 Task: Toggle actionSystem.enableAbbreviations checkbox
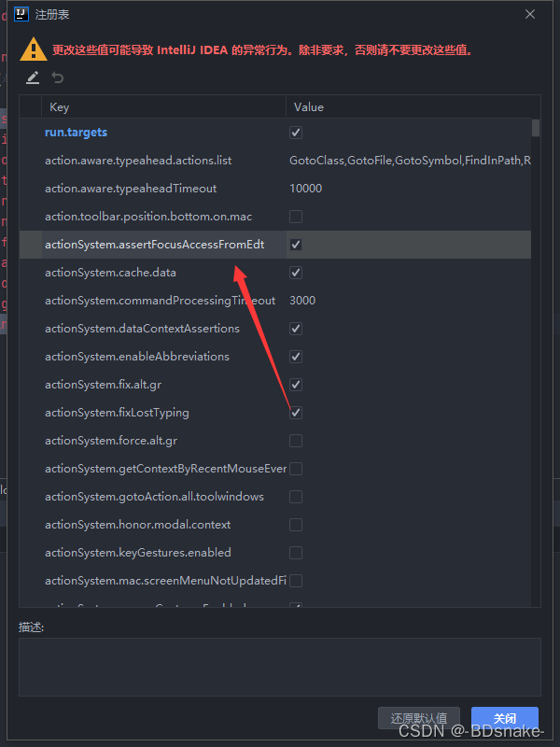point(296,357)
